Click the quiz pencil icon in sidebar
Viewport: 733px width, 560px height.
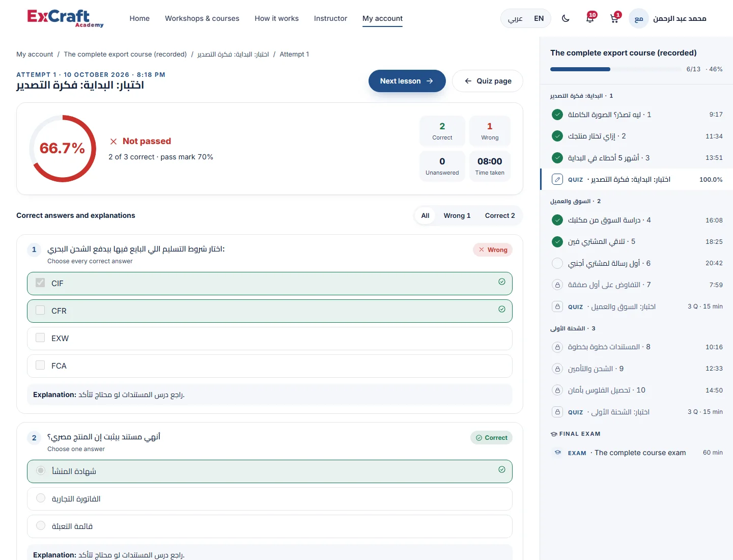point(557,179)
